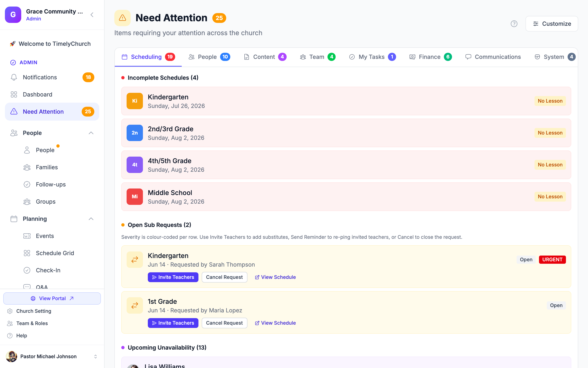
Task: Click the Families icon in sidebar
Action: pyautogui.click(x=27, y=167)
